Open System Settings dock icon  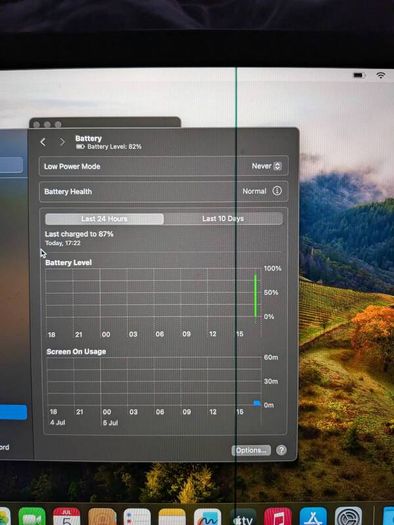pyautogui.click(x=348, y=517)
